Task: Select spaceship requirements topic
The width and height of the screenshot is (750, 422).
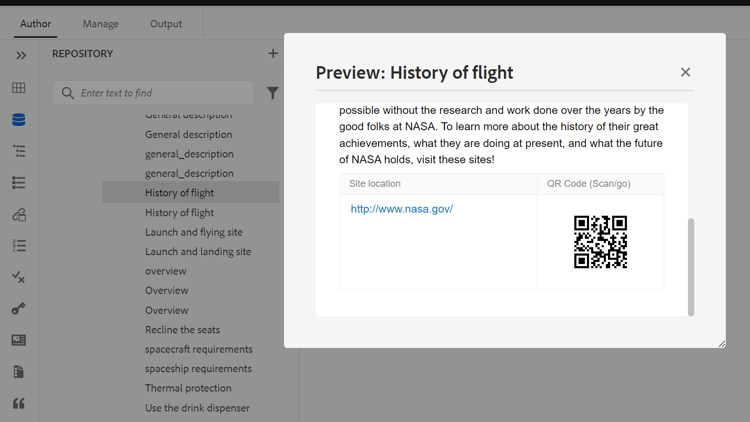Action: 198,369
